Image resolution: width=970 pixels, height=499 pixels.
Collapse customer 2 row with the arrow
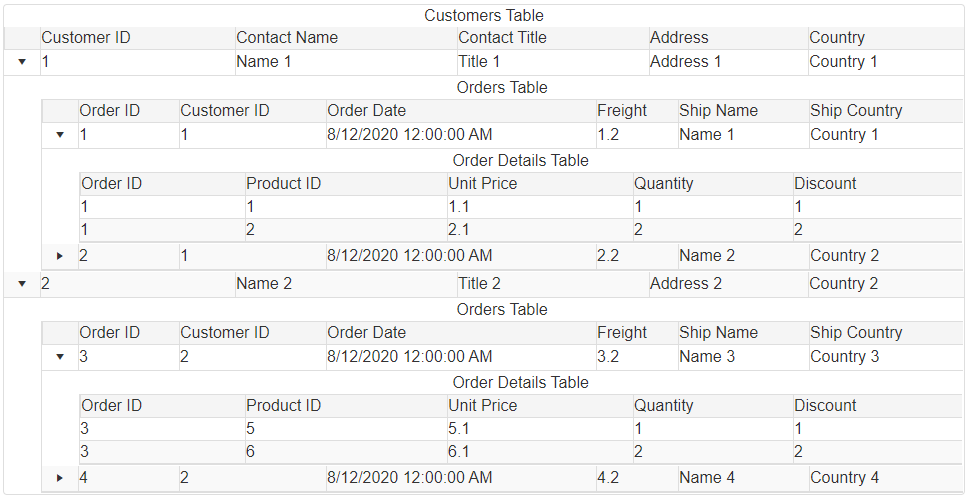pyautogui.click(x=22, y=284)
